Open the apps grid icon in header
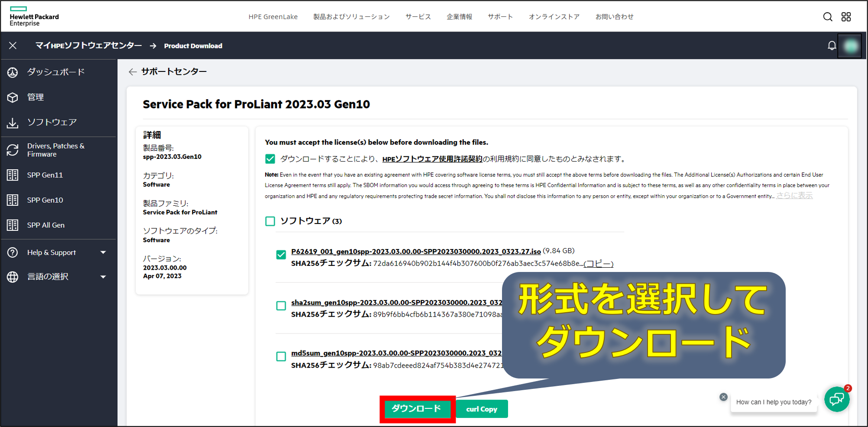This screenshot has width=868, height=427. coord(846,17)
